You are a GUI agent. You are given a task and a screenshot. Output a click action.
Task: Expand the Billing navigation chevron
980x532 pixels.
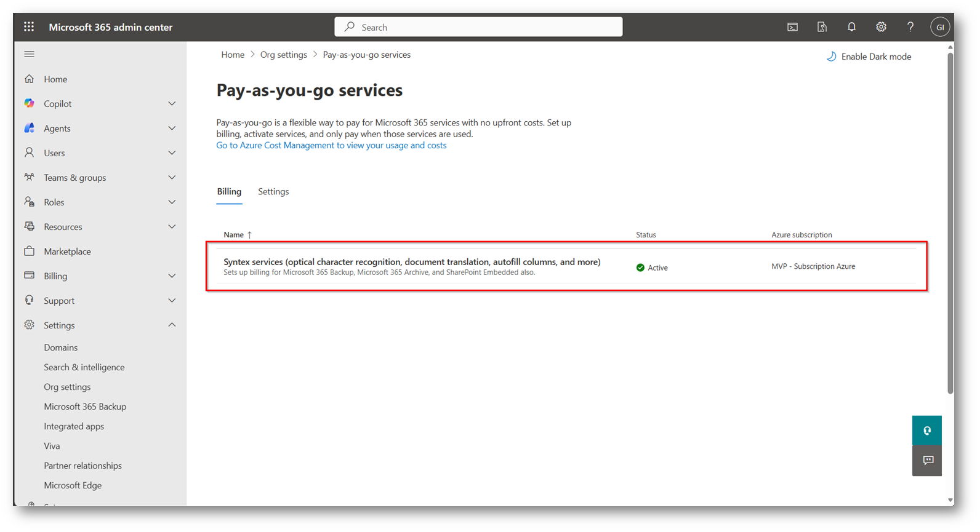click(x=172, y=276)
